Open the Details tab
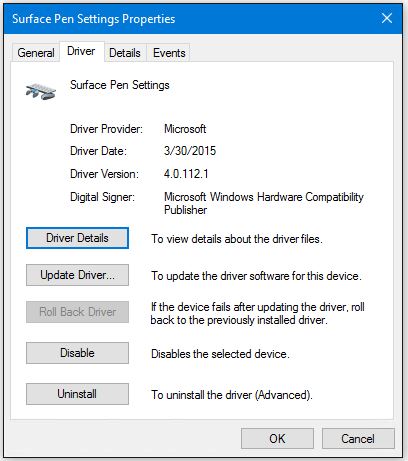 (125, 53)
